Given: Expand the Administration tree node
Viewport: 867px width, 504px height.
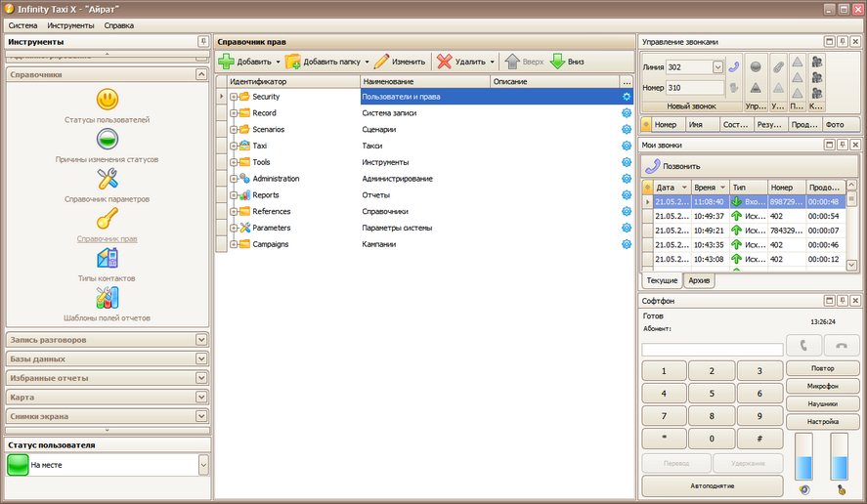Looking at the screenshot, I should tap(234, 179).
